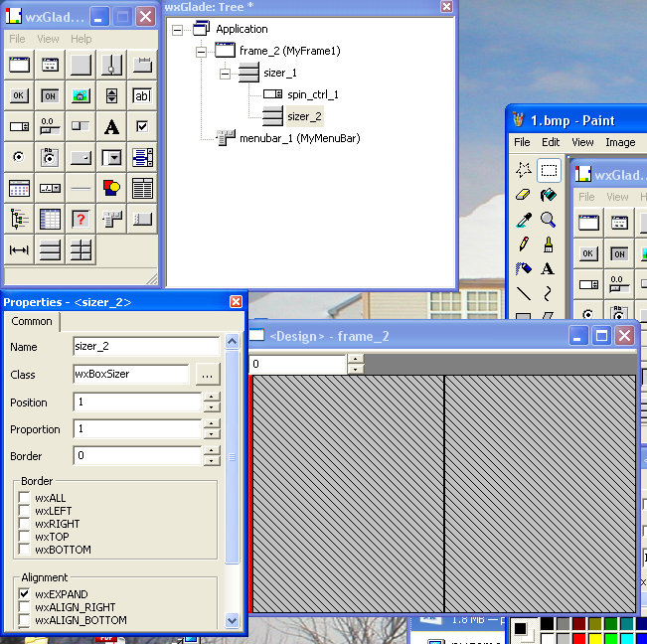
Task: Increase the Proportion value with up arrow
Action: [x=212, y=424]
